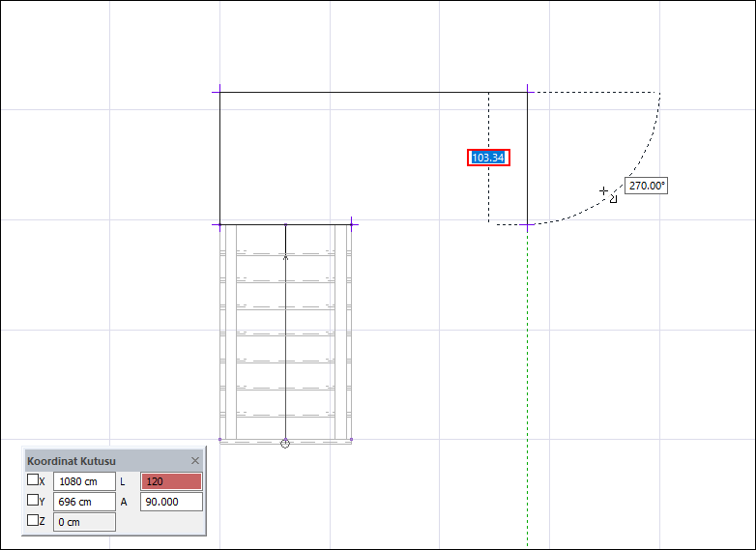Click the X field showing 1080 cm
This screenshot has width=756, height=550.
tap(84, 481)
